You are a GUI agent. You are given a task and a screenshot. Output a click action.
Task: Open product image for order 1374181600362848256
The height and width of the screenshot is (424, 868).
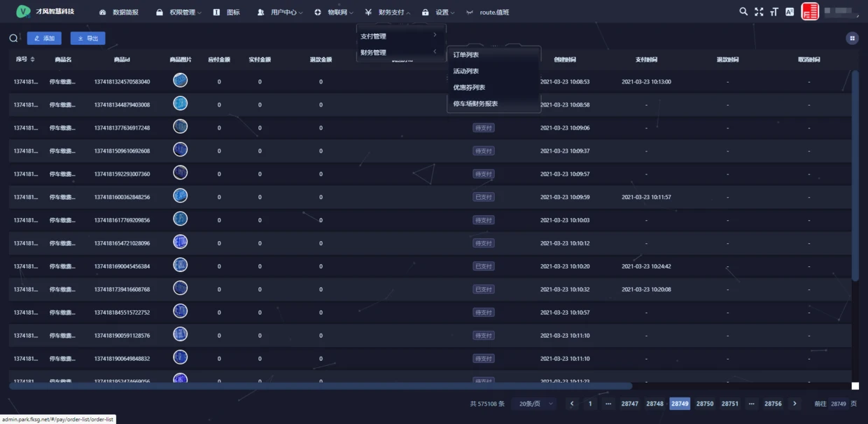(x=180, y=196)
